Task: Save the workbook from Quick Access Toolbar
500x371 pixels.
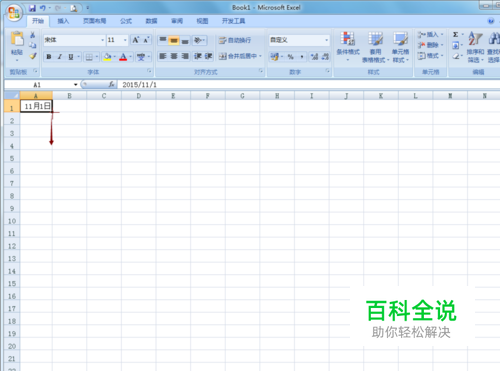Action: [32, 8]
